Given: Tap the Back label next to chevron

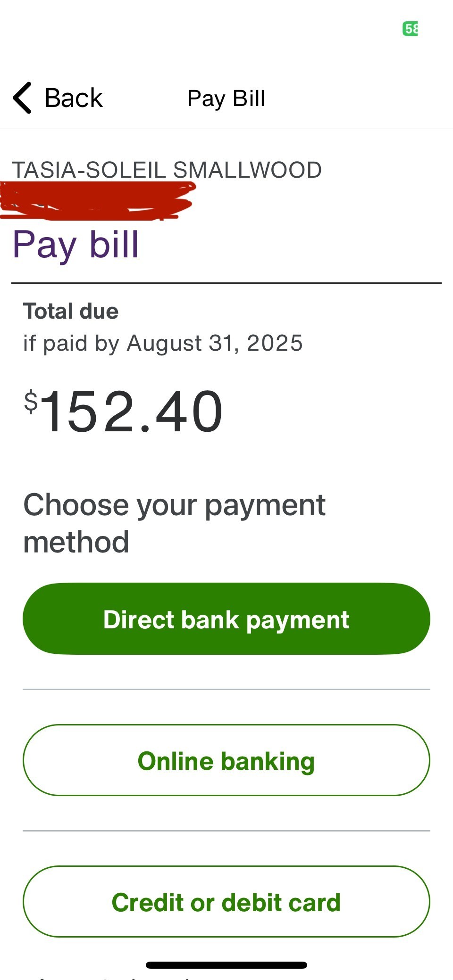Looking at the screenshot, I should [73, 98].
